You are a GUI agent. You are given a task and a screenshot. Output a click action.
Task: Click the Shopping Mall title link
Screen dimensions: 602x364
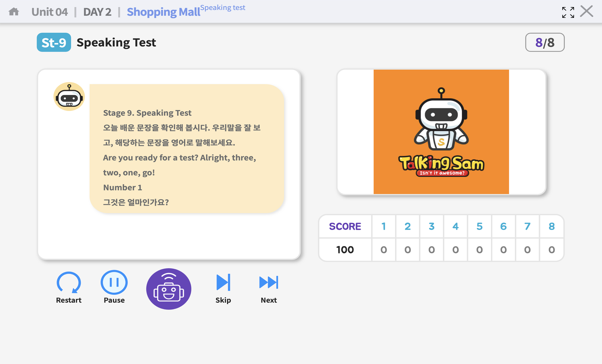(x=163, y=12)
